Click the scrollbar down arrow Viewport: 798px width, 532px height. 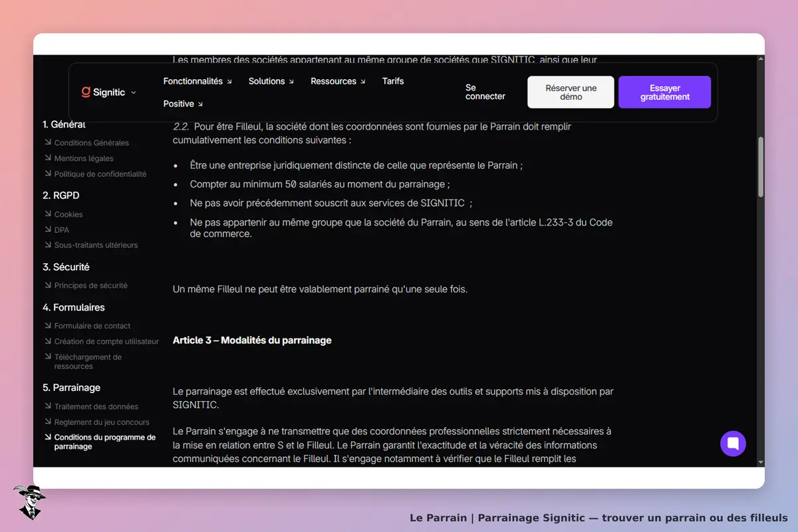click(x=761, y=462)
